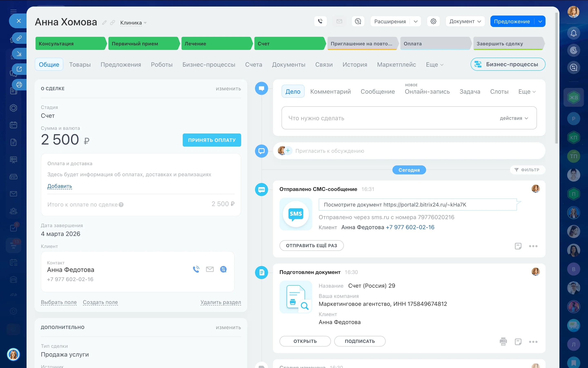The image size is (588, 368).
Task: Edit the deal title with the pencil icon
Action: click(105, 23)
